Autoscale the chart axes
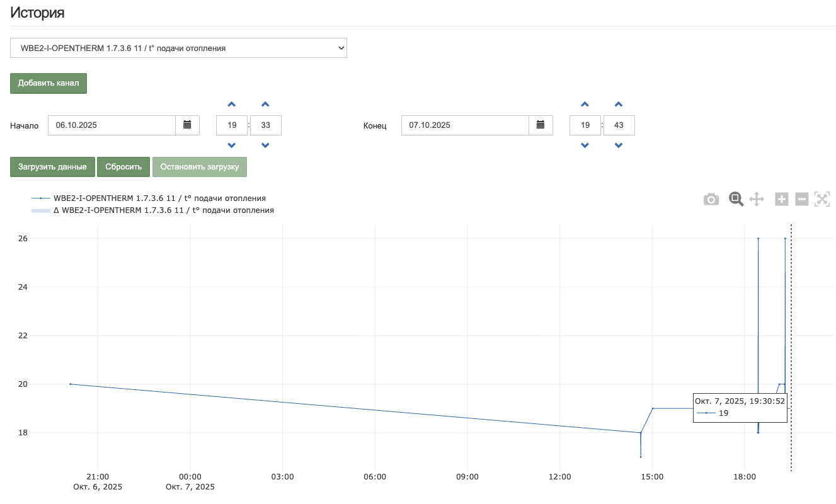 (822, 199)
